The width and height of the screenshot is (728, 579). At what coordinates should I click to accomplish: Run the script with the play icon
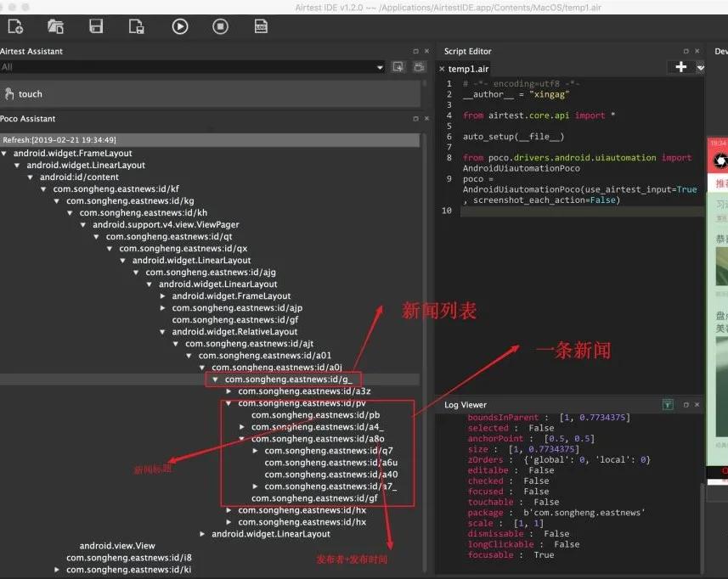click(x=179, y=26)
